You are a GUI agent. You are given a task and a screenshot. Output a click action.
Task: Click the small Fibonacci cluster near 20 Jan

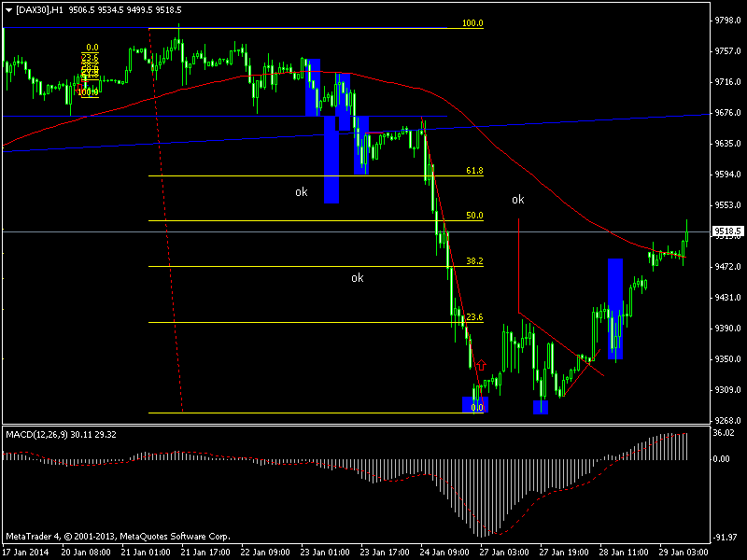[91, 70]
